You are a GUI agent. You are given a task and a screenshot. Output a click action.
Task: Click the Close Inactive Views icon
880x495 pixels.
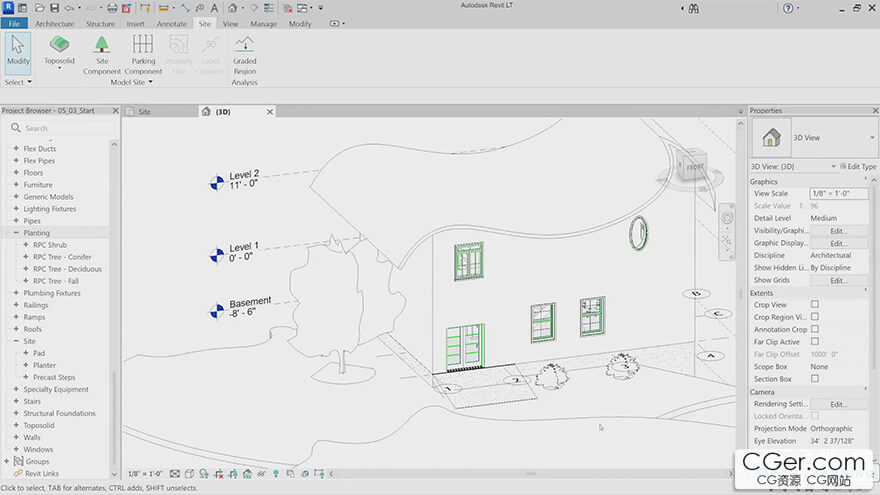coord(287,8)
